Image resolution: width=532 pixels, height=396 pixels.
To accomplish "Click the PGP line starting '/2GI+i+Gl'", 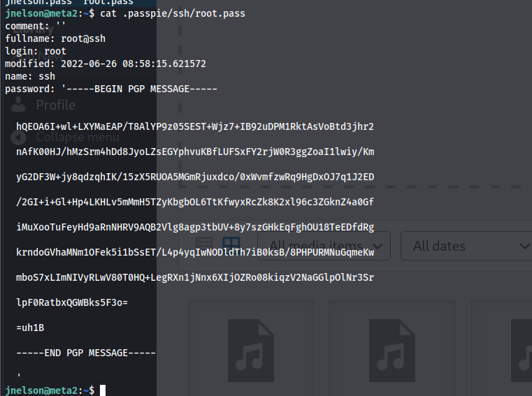I will tap(195, 202).
